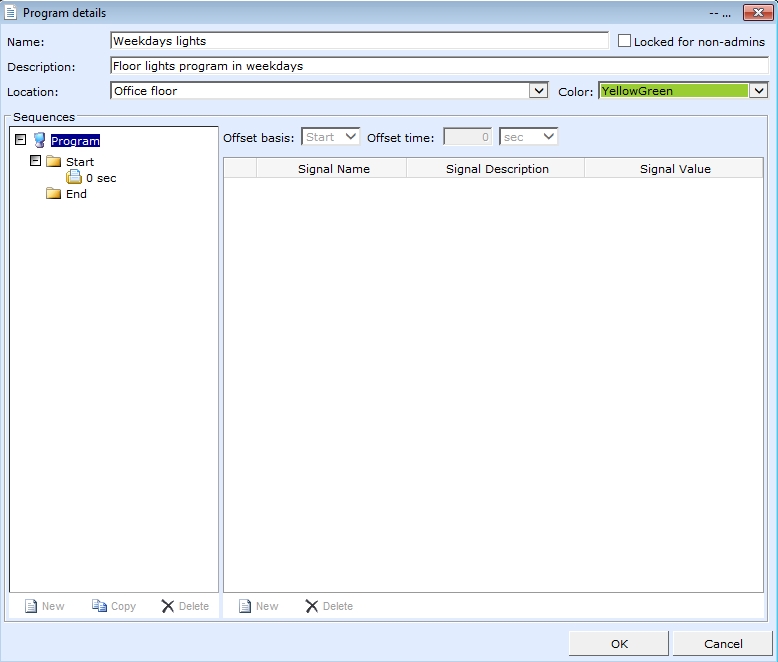Collapse the Start folder node
Viewport: 778px width, 662px height.
tap(36, 161)
